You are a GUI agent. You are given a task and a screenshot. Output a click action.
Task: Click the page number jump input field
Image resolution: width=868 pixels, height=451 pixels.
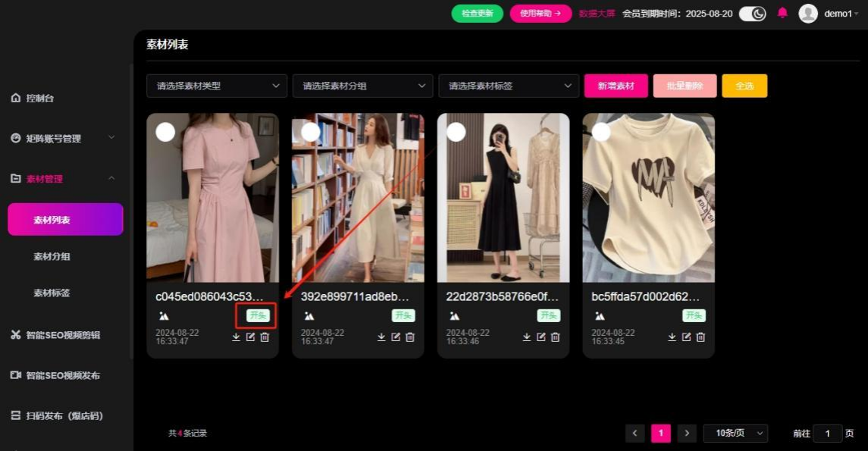click(x=827, y=433)
